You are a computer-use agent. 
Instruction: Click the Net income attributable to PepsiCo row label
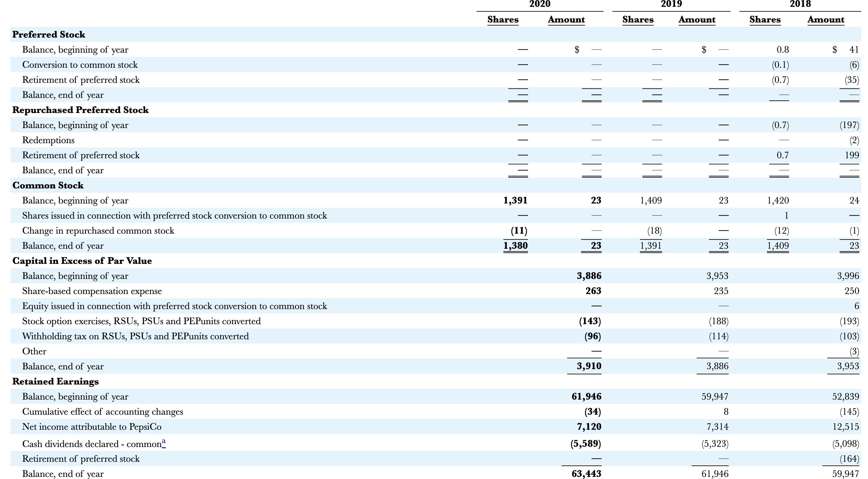pos(92,426)
